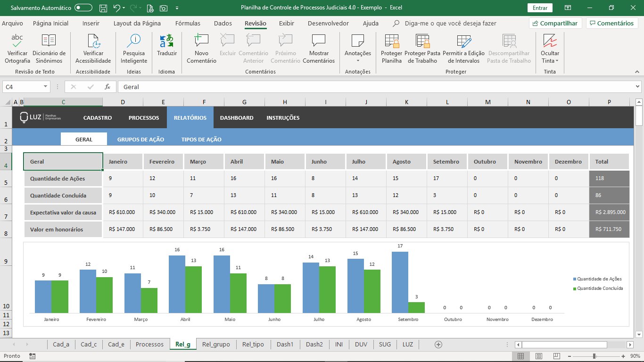Click the zoom slider in status bar
The height and width of the screenshot is (362, 644).
click(594, 356)
